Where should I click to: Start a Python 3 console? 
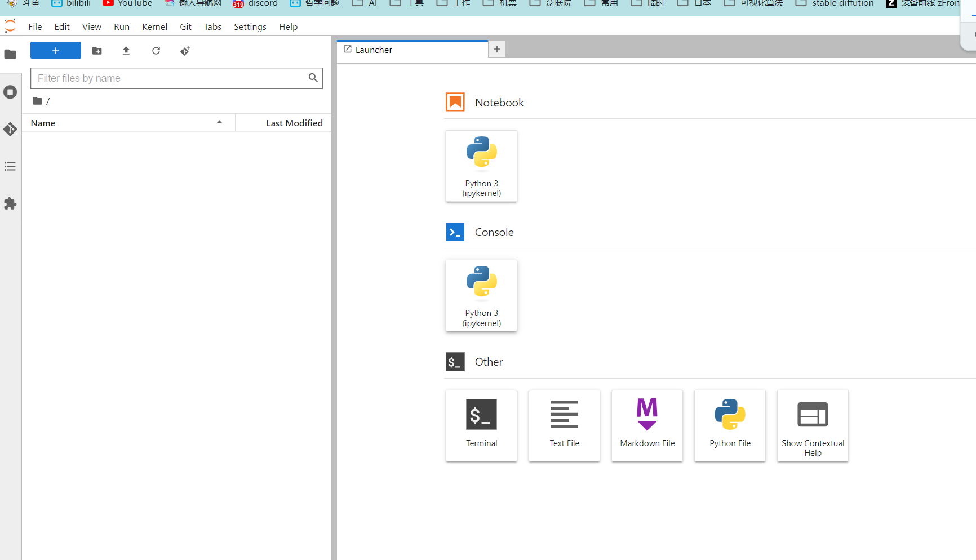(x=481, y=296)
